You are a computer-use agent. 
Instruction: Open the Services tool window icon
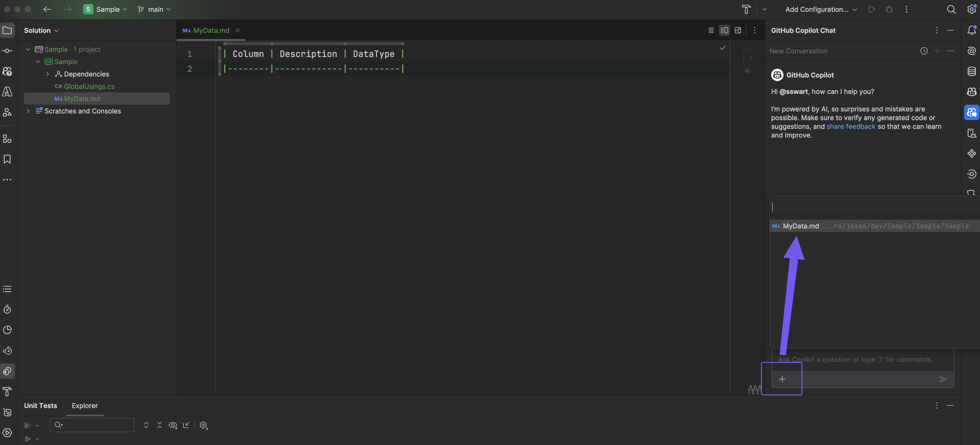point(7,433)
